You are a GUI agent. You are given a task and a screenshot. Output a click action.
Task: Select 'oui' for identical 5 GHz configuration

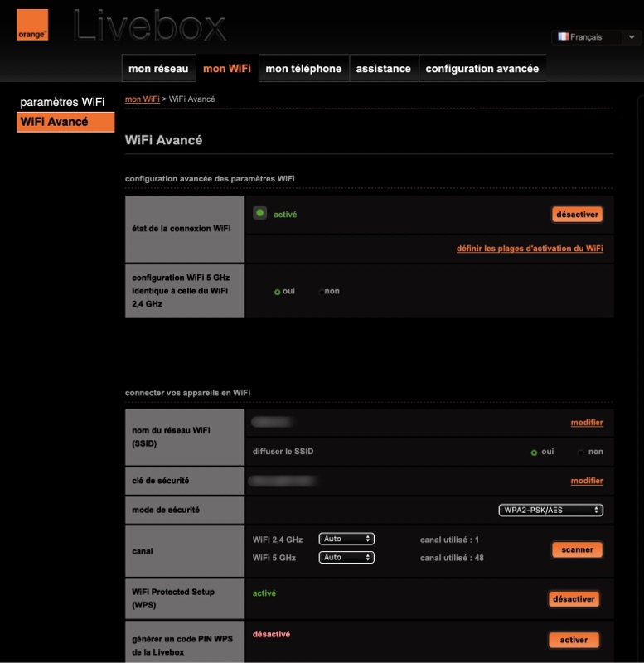tap(278, 292)
